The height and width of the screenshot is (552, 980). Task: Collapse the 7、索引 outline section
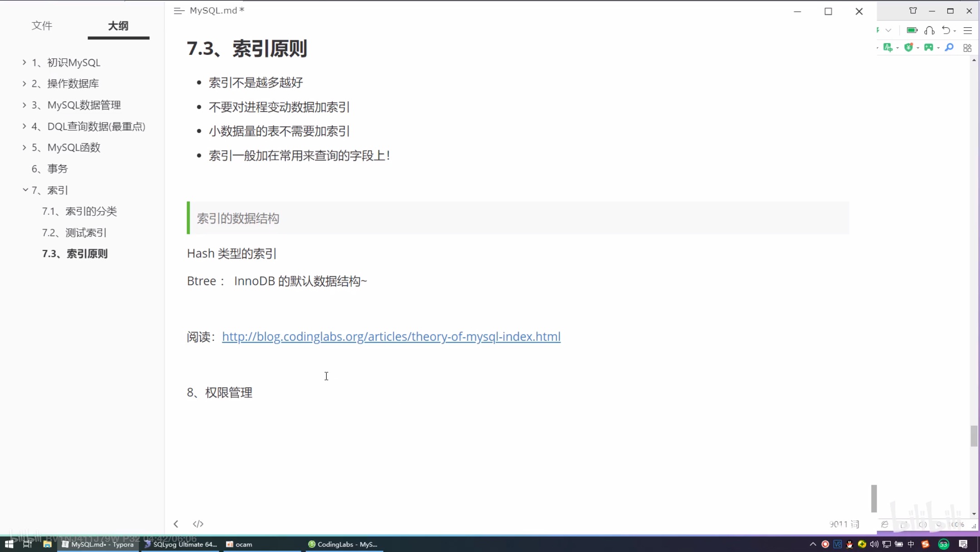[x=25, y=190]
